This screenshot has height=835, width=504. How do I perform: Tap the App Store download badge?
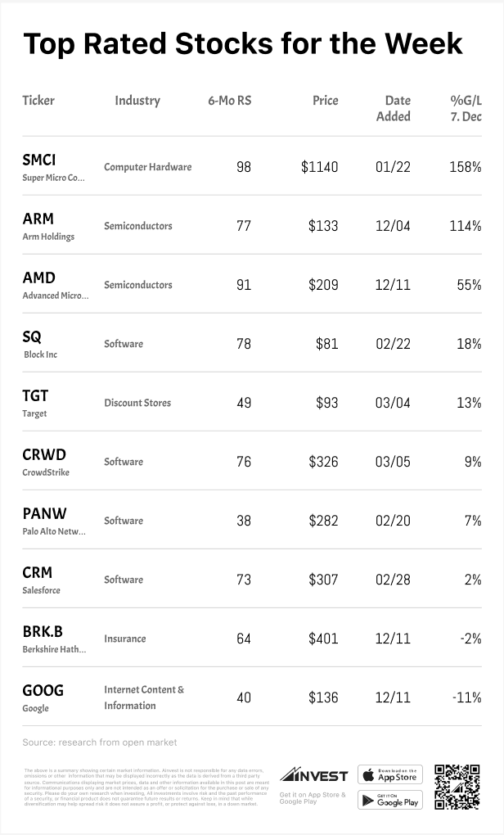pyautogui.click(x=390, y=774)
